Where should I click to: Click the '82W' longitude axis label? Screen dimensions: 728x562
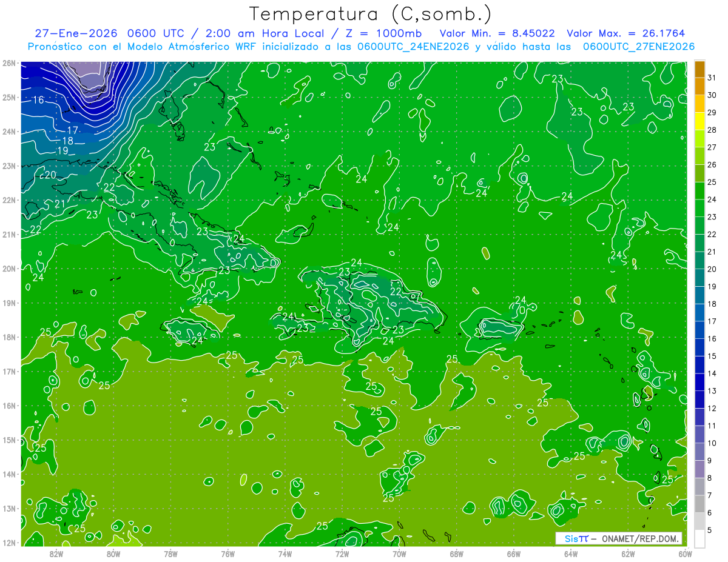click(x=56, y=553)
